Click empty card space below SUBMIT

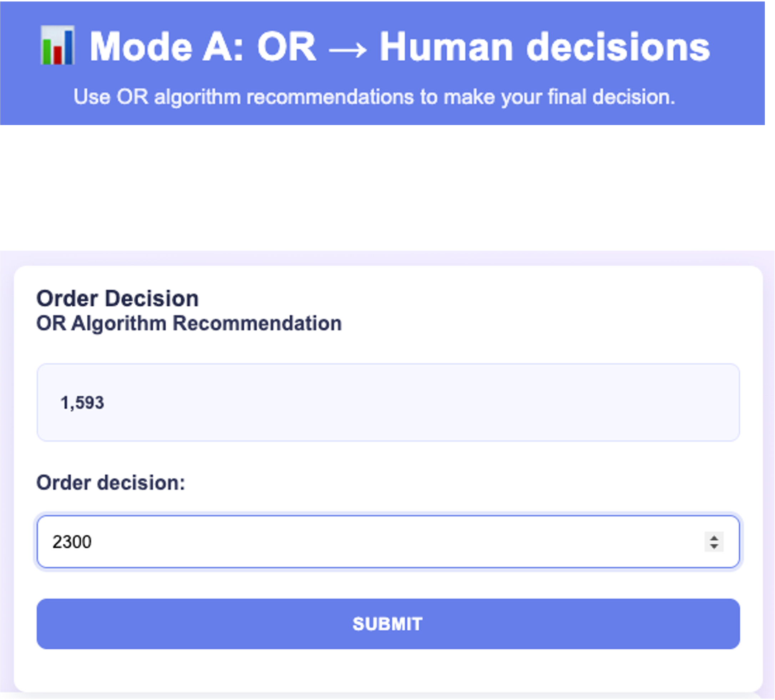[384, 671]
